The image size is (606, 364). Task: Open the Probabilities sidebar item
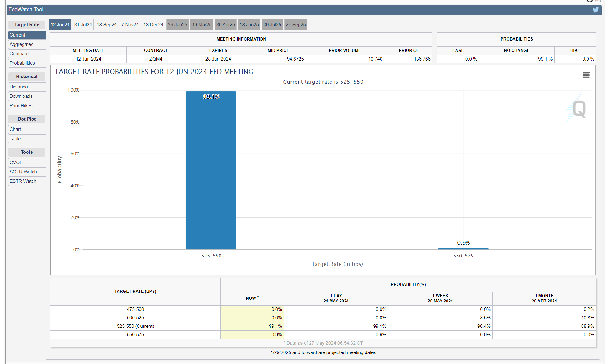[x=22, y=63]
